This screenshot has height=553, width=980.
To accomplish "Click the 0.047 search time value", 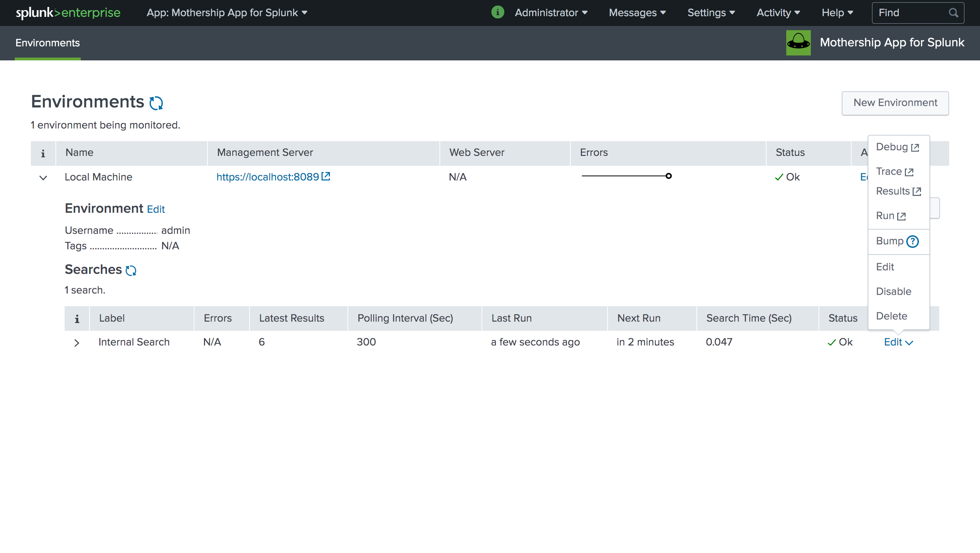I will tap(719, 342).
